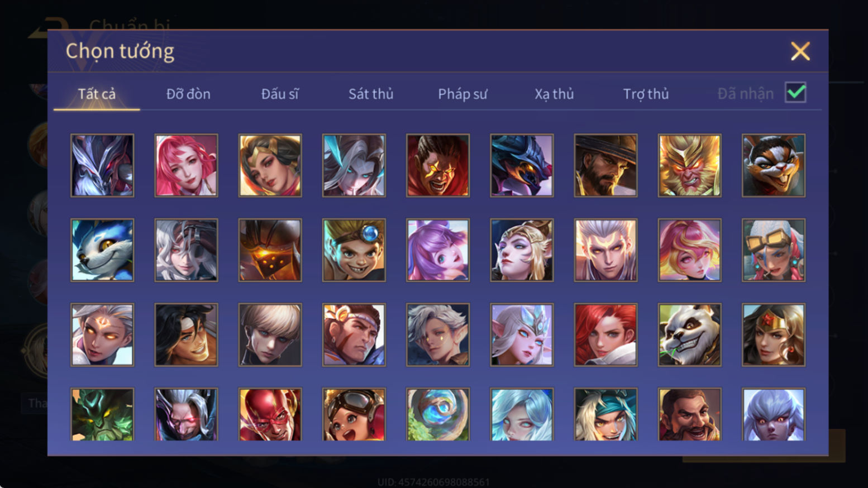Choose the calico cat hero portrait
Screen dimensions: 868x488
pyautogui.click(x=773, y=165)
